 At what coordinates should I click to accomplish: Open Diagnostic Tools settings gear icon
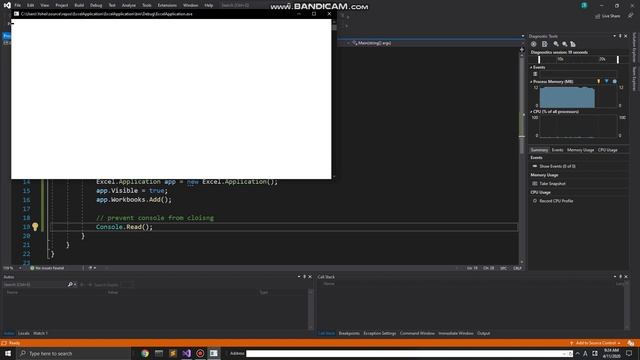(x=533, y=44)
